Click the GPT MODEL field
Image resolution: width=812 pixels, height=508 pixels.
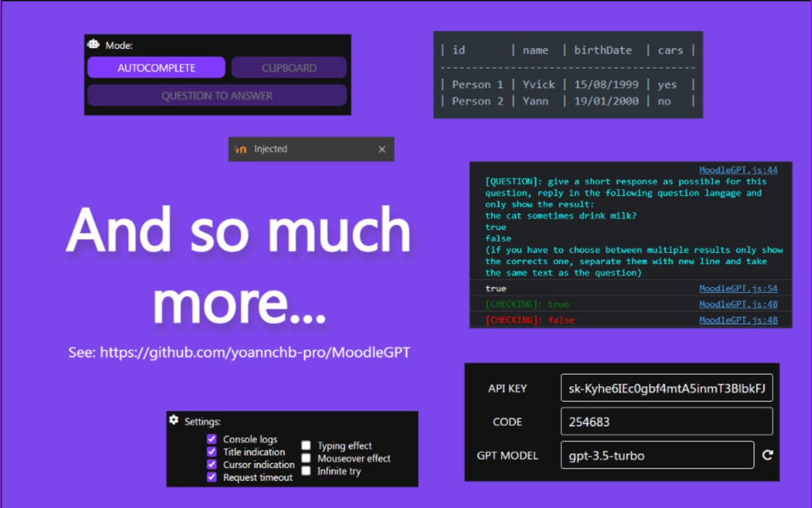pos(657,455)
